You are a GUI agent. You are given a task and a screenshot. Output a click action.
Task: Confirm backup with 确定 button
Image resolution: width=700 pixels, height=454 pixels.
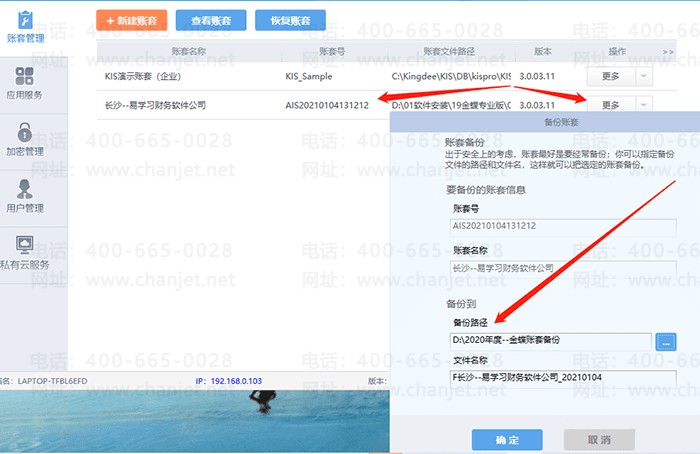point(506,440)
